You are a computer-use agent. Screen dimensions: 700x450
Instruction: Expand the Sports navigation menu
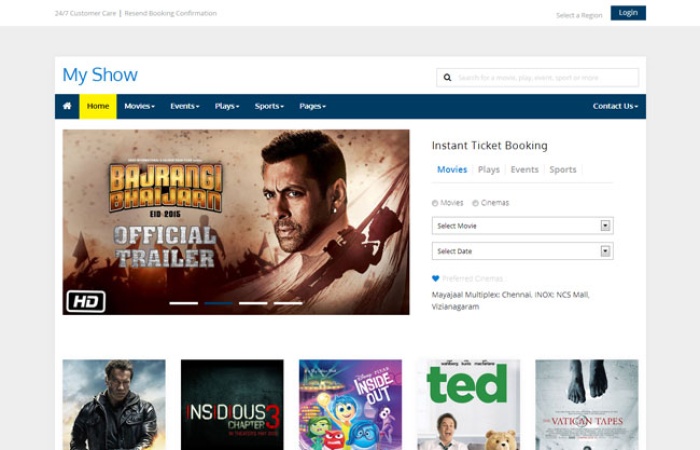click(269, 106)
